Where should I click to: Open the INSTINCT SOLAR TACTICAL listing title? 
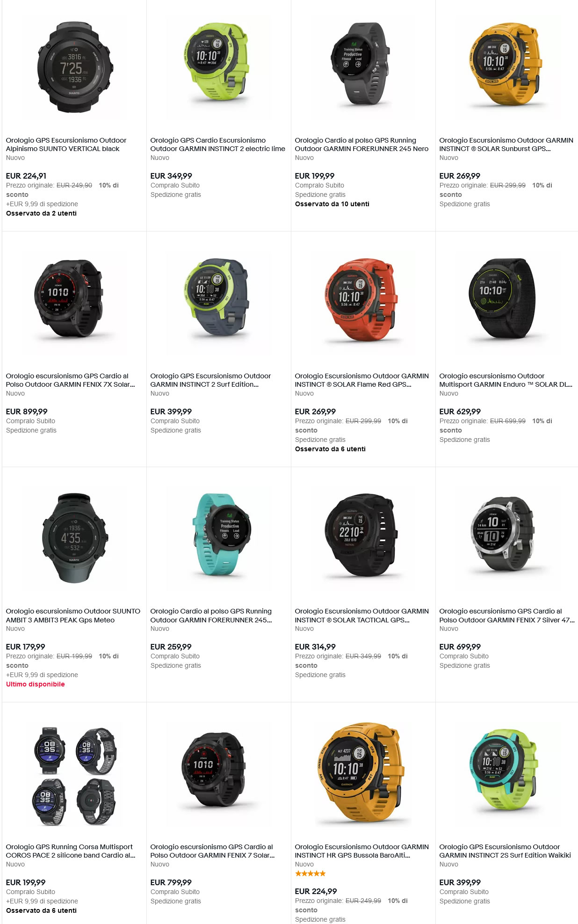coord(361,615)
